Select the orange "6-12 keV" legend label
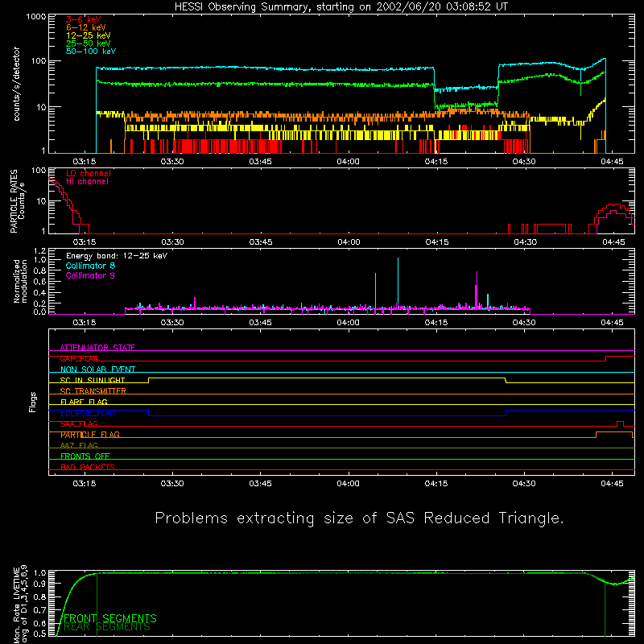The height and width of the screenshot is (644, 644). tap(85, 27)
